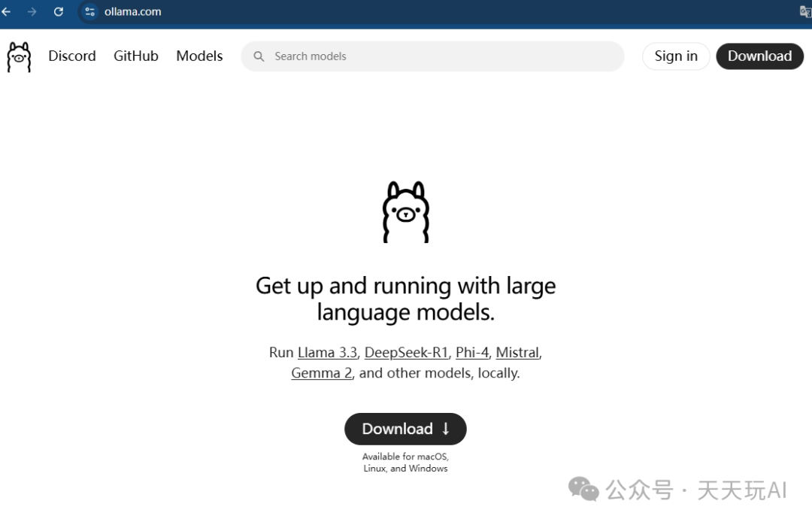Open the Mistral model link

click(517, 353)
